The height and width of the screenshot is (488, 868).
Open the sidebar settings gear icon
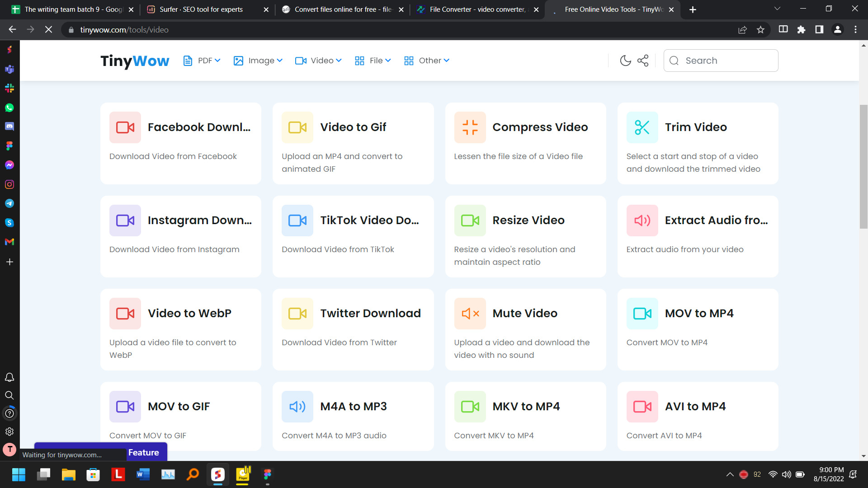(9, 432)
